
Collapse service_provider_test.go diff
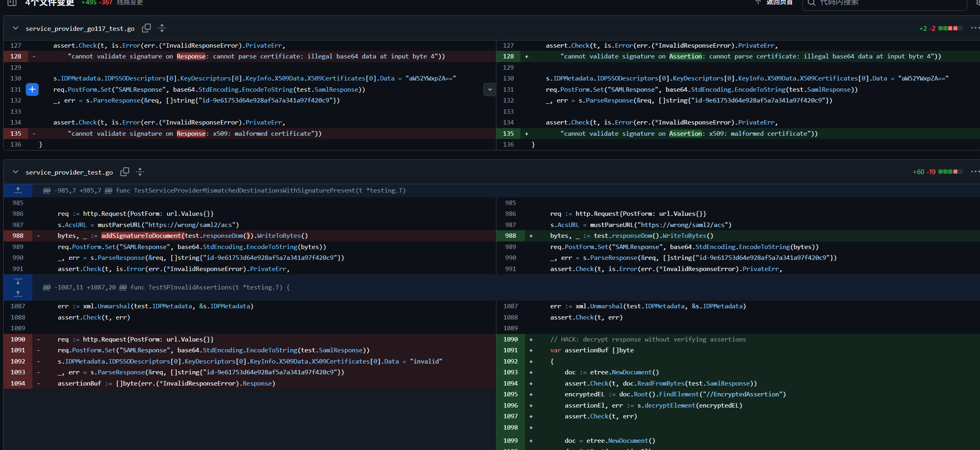point(16,172)
